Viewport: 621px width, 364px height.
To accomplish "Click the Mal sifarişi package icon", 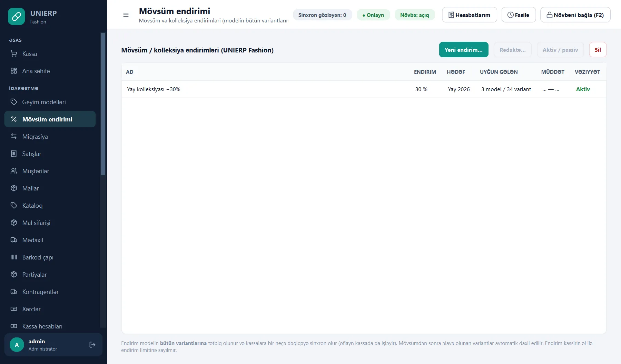I will (x=14, y=223).
